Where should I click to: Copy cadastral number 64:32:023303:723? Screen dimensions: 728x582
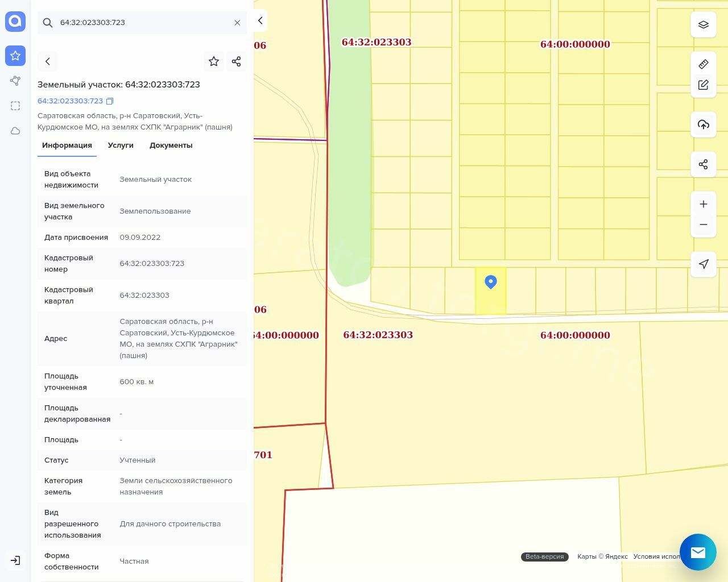point(110,101)
